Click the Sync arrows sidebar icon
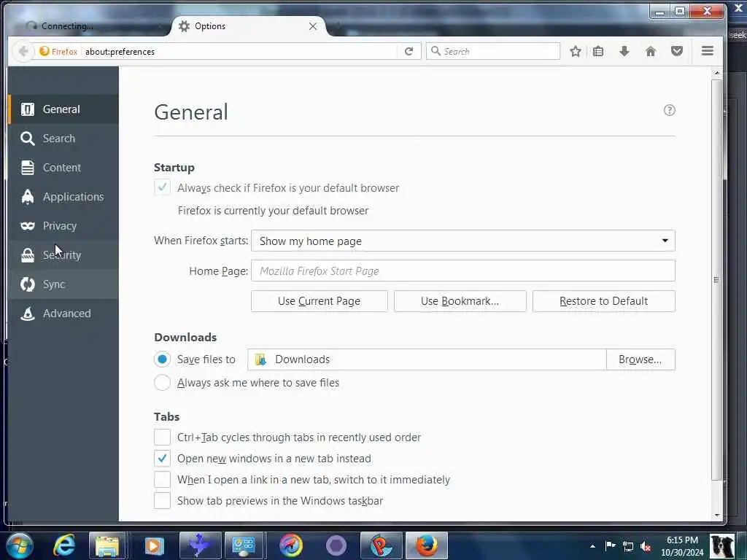Image resolution: width=747 pixels, height=560 pixels. pos(28,284)
